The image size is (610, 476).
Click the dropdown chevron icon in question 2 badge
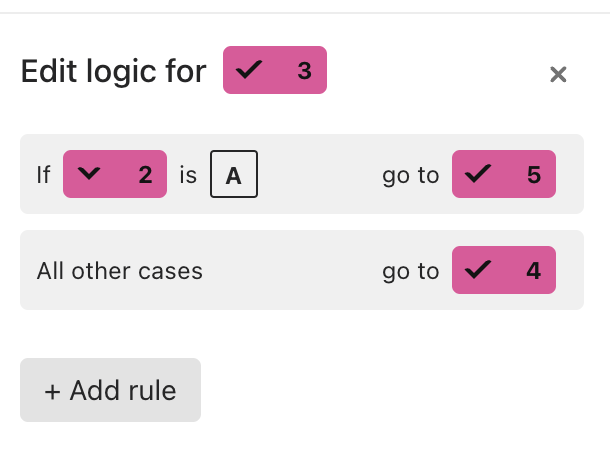(89, 173)
